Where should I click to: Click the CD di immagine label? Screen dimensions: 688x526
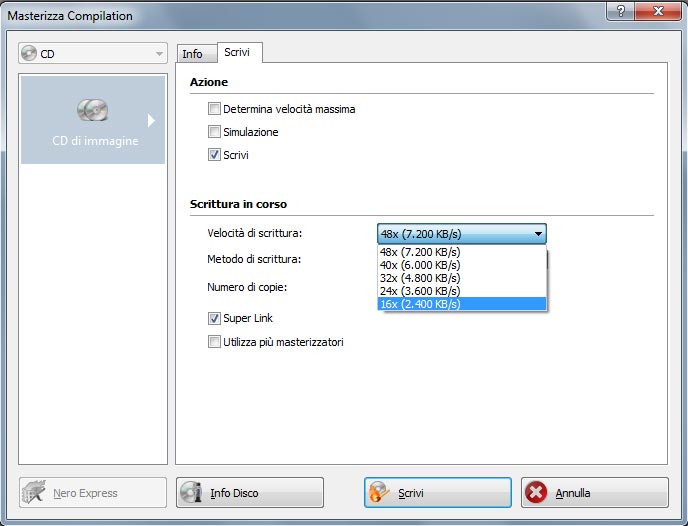[95, 141]
